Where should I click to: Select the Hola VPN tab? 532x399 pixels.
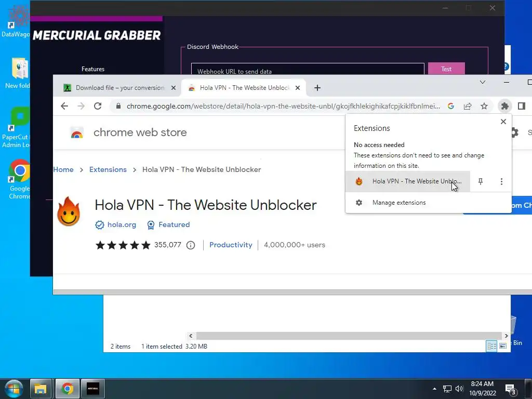click(x=244, y=88)
